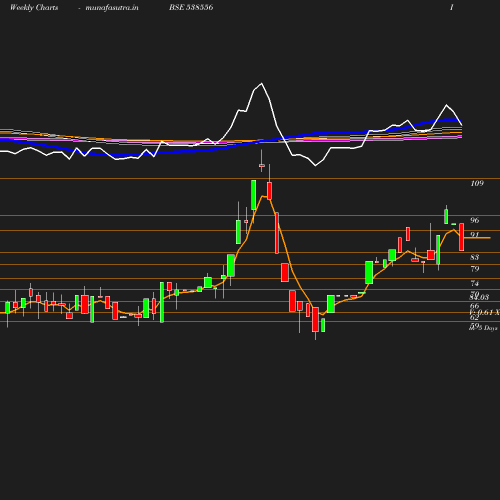Select the 96 price level label

[475, 220]
